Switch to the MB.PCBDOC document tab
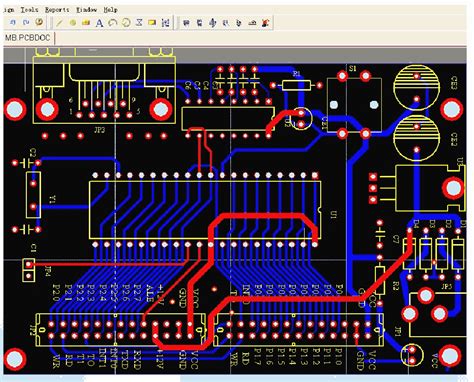 click(x=27, y=38)
